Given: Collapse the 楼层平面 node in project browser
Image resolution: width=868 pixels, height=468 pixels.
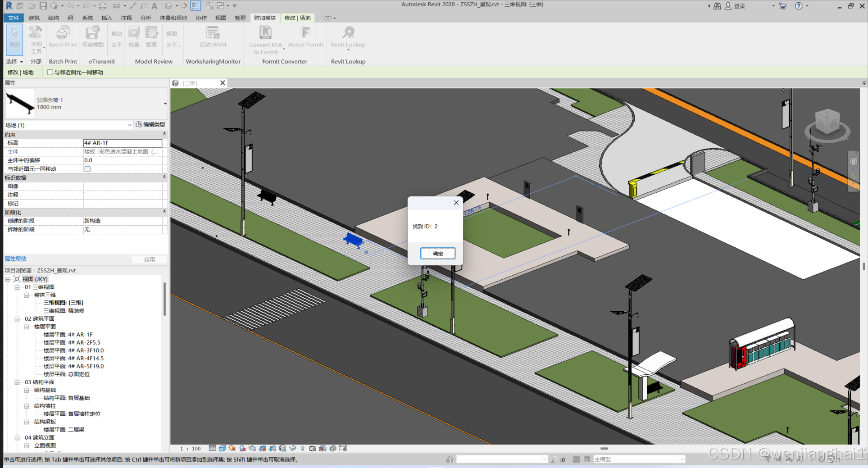Looking at the screenshot, I should coord(27,327).
